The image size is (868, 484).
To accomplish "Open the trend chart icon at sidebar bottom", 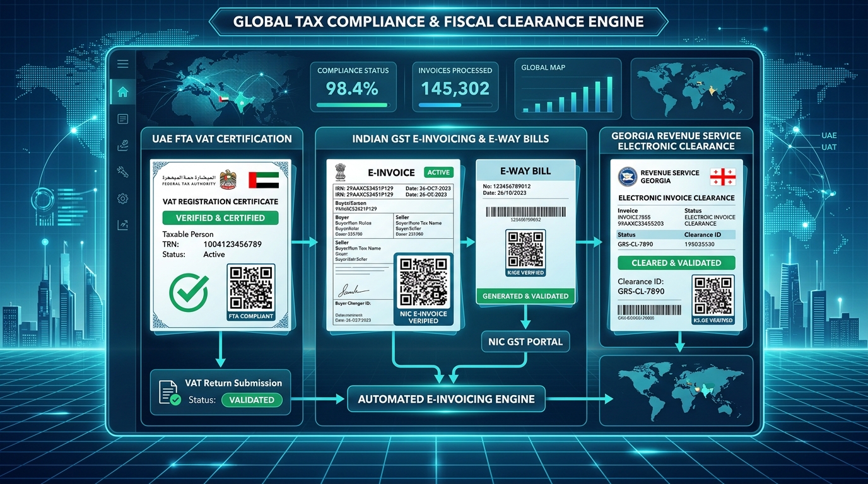I will 123,224.
